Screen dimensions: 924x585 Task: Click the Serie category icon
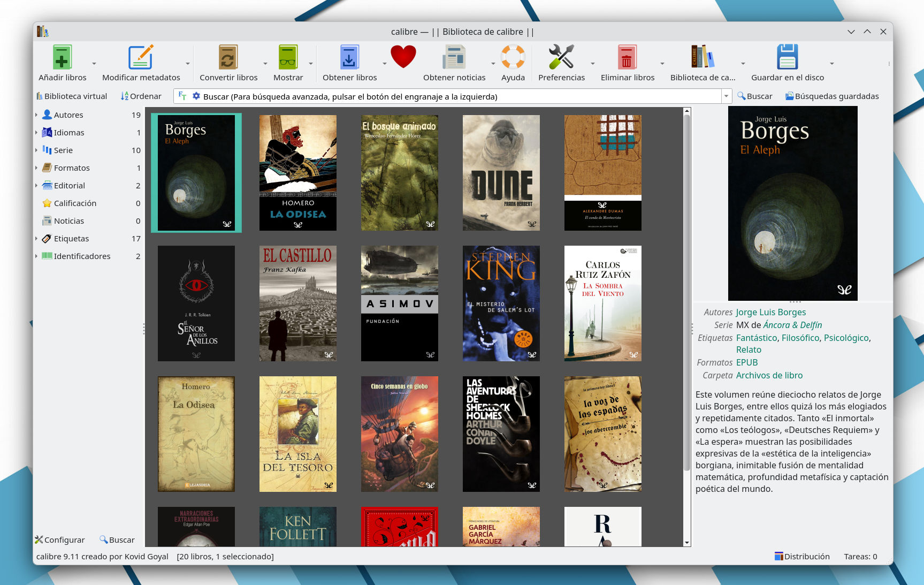[x=47, y=150]
